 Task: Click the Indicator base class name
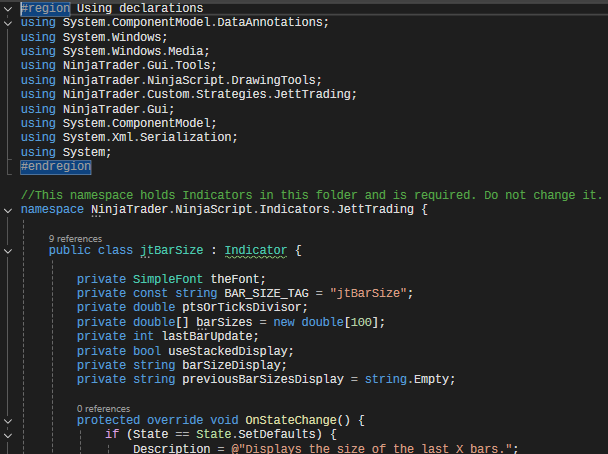tap(256, 250)
